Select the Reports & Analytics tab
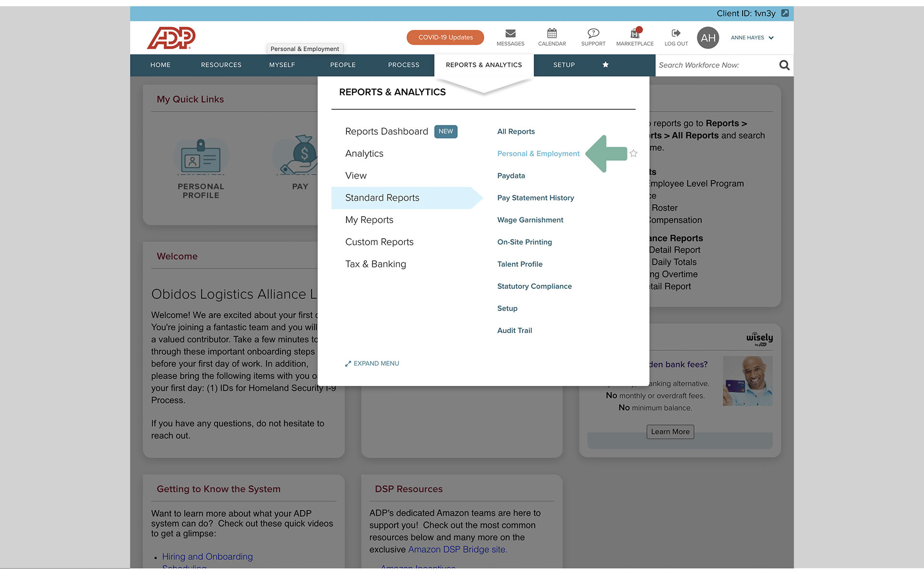 484,65
